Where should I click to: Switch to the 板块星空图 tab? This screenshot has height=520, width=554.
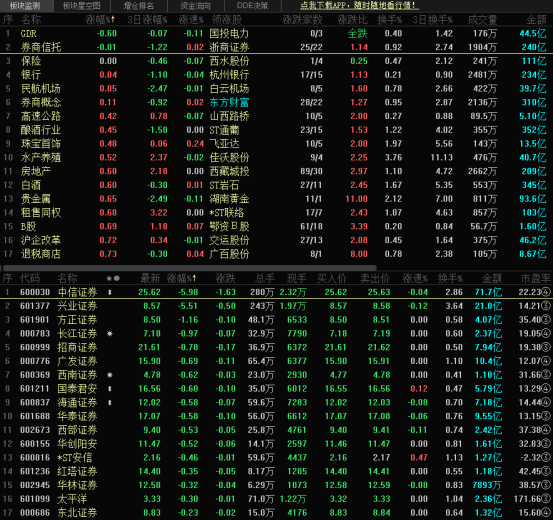[82, 6]
